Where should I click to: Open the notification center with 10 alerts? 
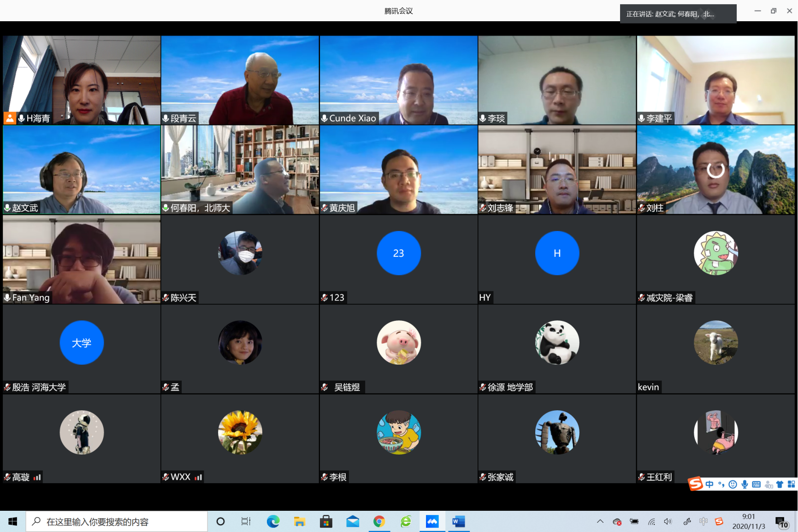pos(781,522)
